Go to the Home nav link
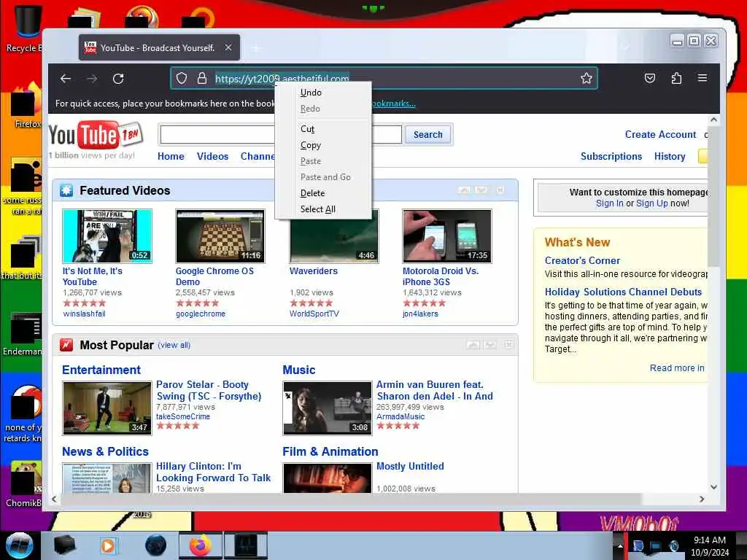 coord(171,156)
